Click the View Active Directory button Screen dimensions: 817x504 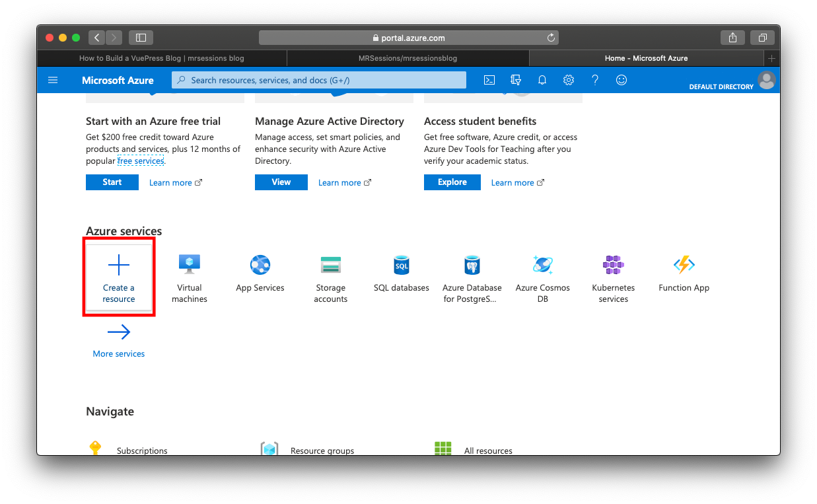click(x=281, y=182)
